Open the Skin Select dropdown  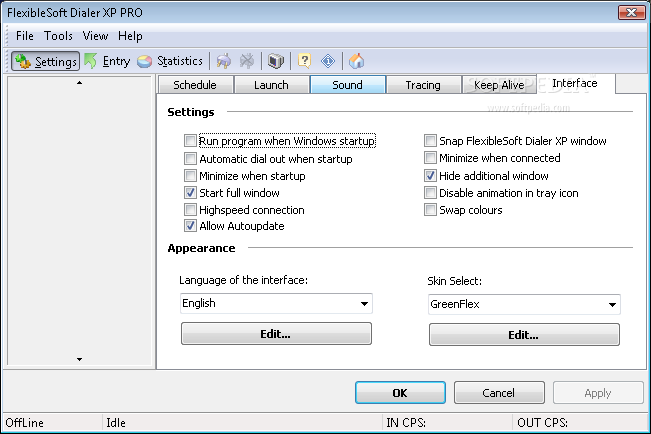(x=524, y=304)
